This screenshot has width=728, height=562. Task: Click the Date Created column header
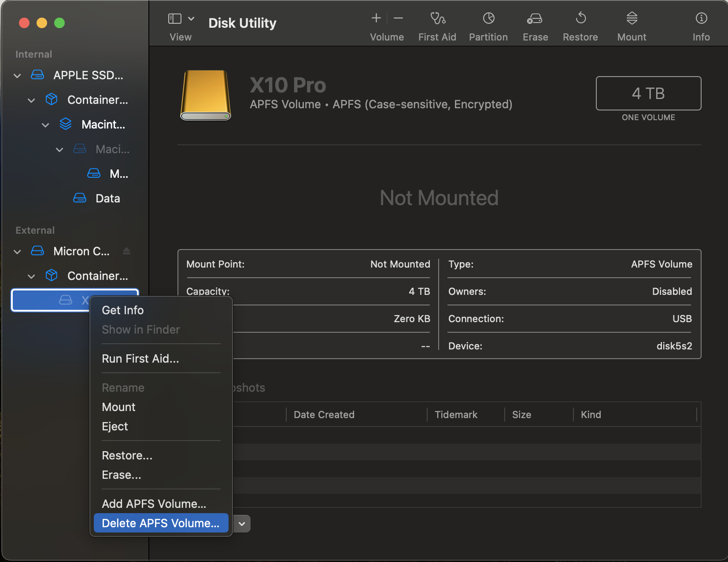click(324, 414)
